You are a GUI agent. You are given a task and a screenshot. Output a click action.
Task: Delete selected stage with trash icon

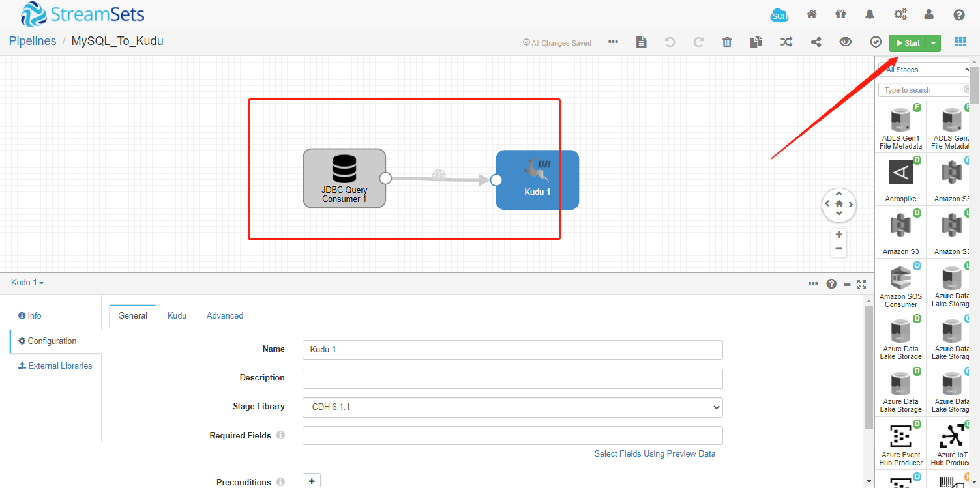tap(727, 42)
